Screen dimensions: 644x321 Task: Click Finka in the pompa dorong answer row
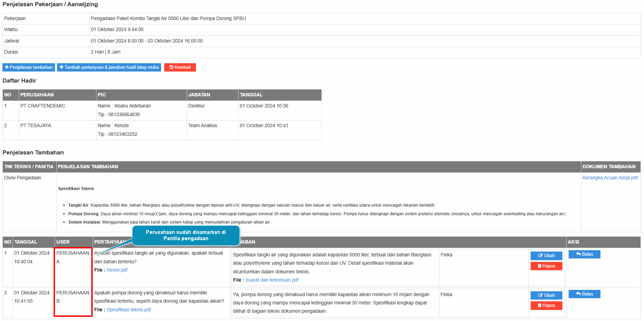[446, 294]
